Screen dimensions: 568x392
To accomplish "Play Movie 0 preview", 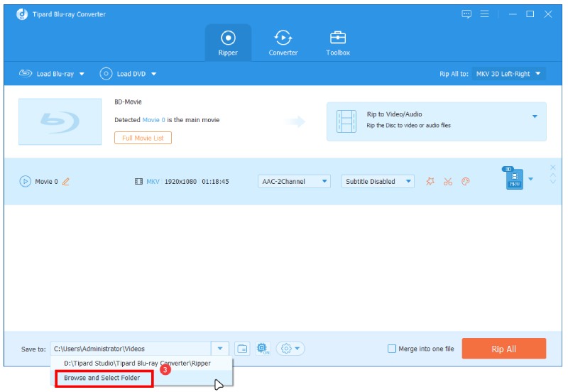I will click(25, 181).
